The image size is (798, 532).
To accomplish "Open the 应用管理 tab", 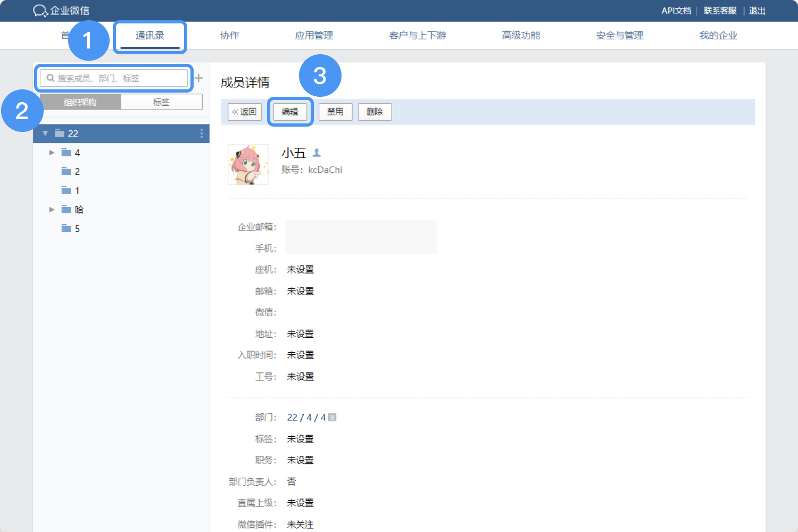I will 314,36.
